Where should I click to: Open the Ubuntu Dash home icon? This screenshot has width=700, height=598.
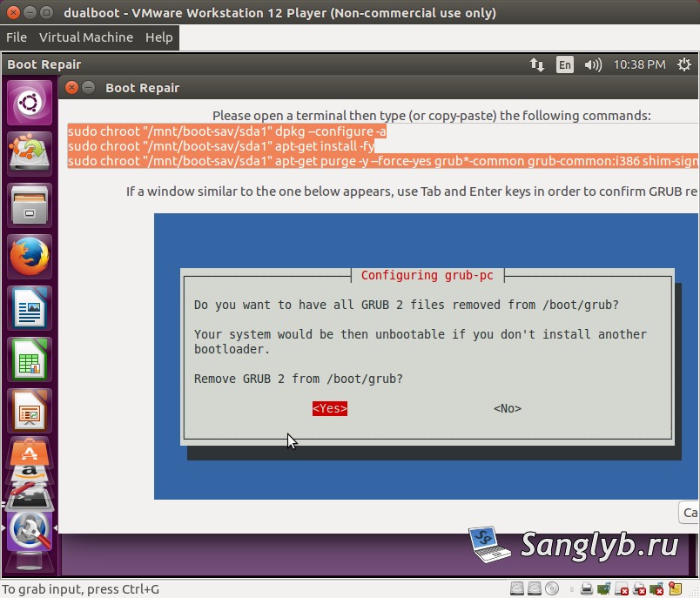30,103
